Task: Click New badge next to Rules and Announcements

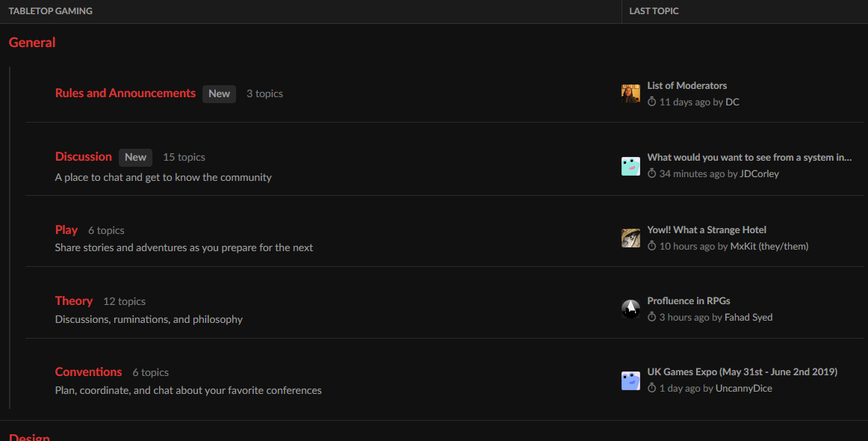Action: [219, 93]
